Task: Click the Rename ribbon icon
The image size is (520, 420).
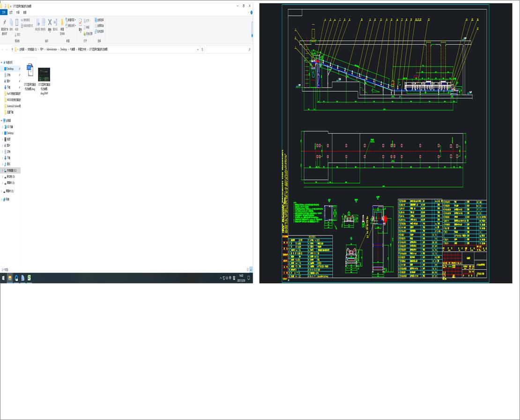Action: 55,22
